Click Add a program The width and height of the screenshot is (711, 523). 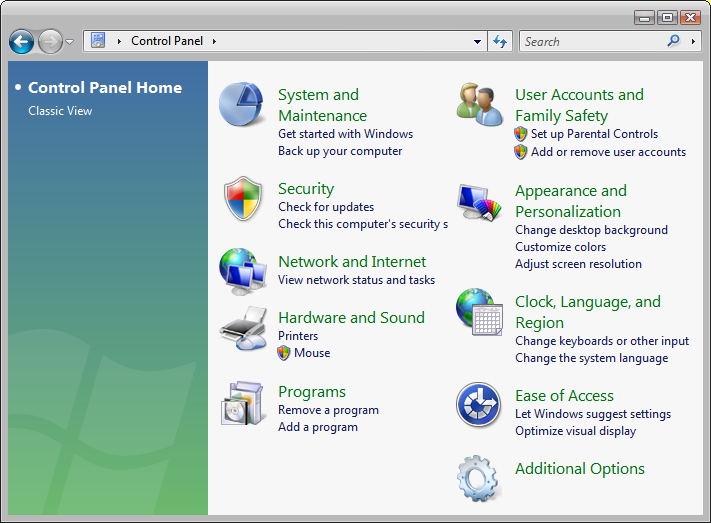(x=318, y=427)
